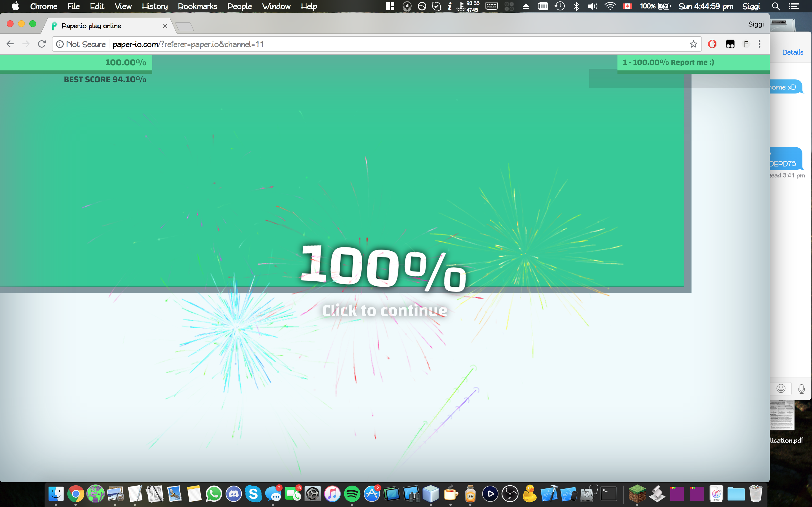The image size is (812, 507).
Task: Open the Chrome three-dot menu
Action: [759, 44]
